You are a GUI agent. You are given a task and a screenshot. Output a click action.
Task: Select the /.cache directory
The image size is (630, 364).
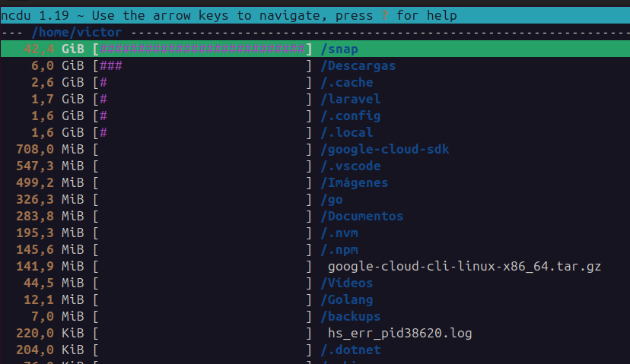346,83
